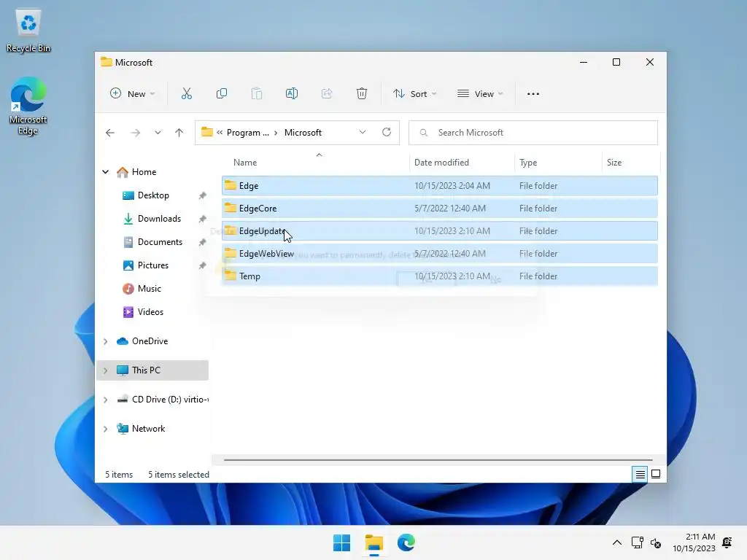Select OneDrive in navigation pane
747x560 pixels.
(142, 341)
